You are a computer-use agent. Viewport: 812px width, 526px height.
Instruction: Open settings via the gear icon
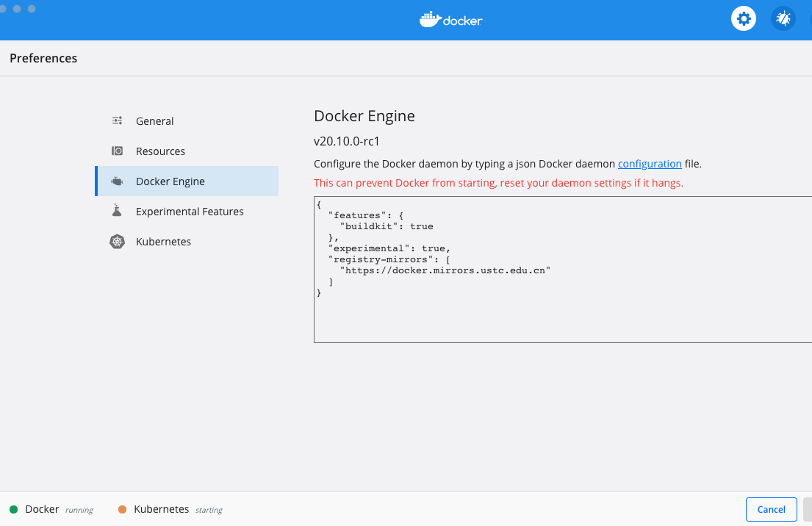(x=743, y=18)
